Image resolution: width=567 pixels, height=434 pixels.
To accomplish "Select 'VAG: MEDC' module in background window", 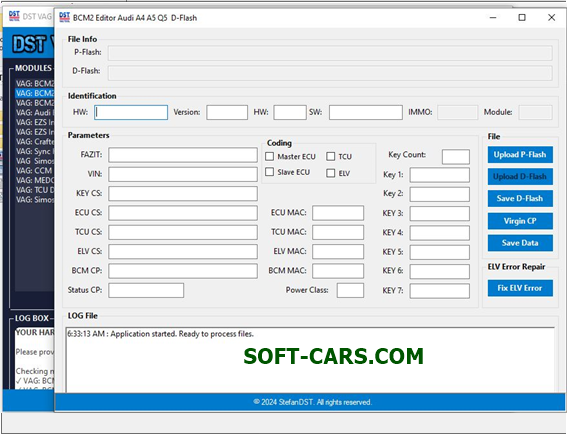I will [x=34, y=180].
